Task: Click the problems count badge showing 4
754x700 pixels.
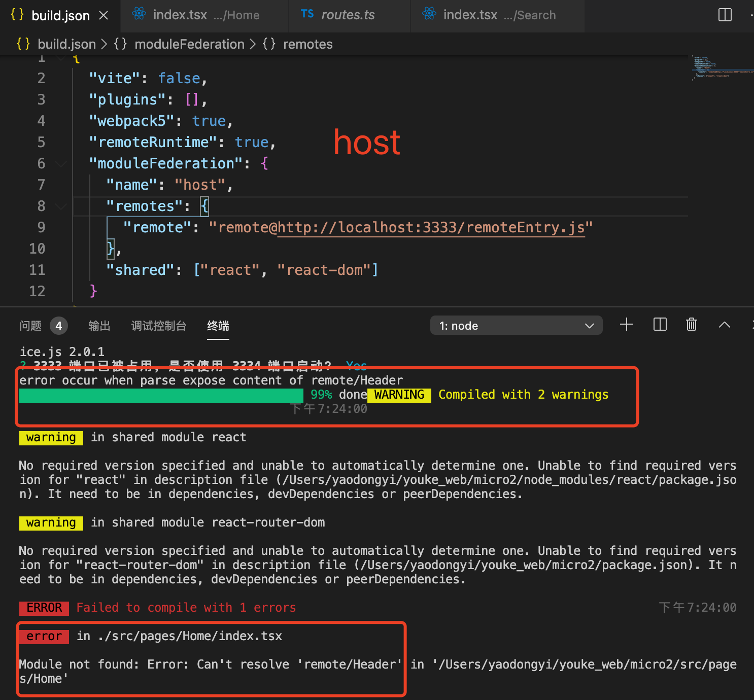Action: [59, 326]
